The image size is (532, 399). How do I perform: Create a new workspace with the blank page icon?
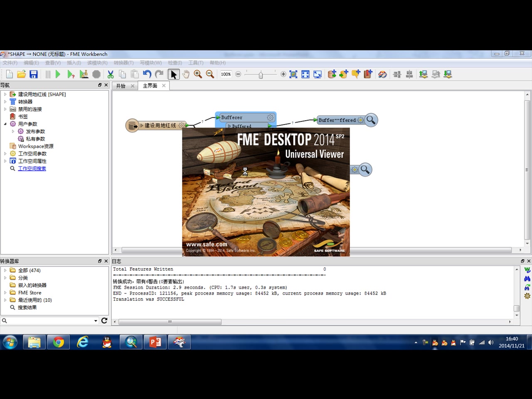click(9, 74)
